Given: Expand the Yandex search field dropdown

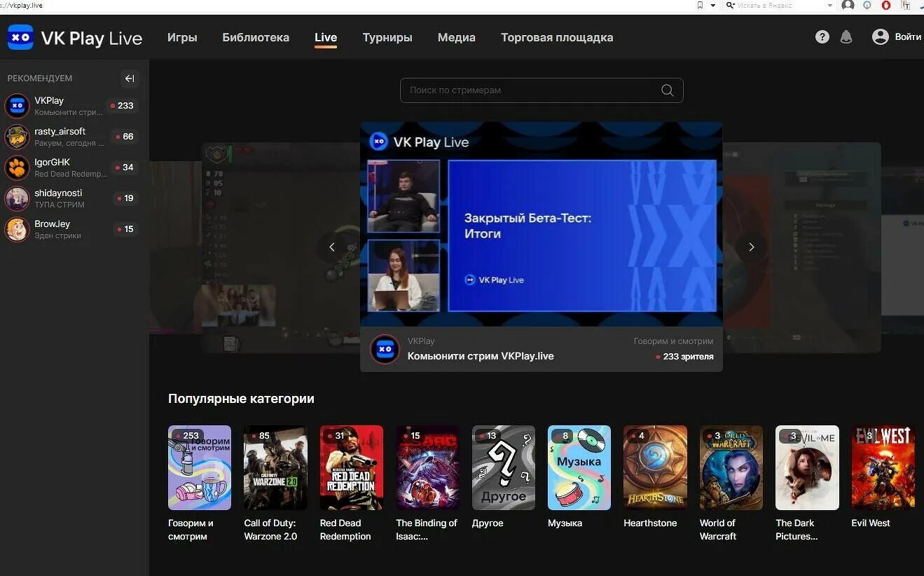Looking at the screenshot, I should tap(830, 5).
